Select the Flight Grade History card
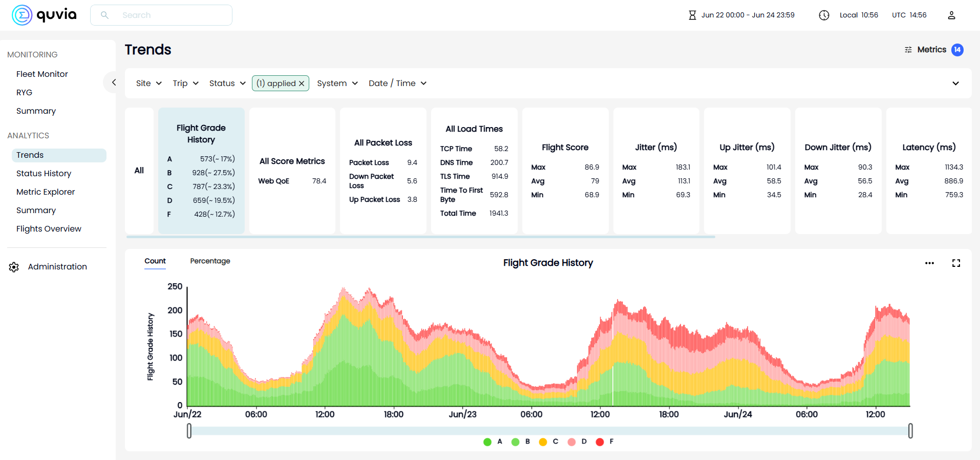Image resolution: width=980 pixels, height=460 pixels. 201,171
